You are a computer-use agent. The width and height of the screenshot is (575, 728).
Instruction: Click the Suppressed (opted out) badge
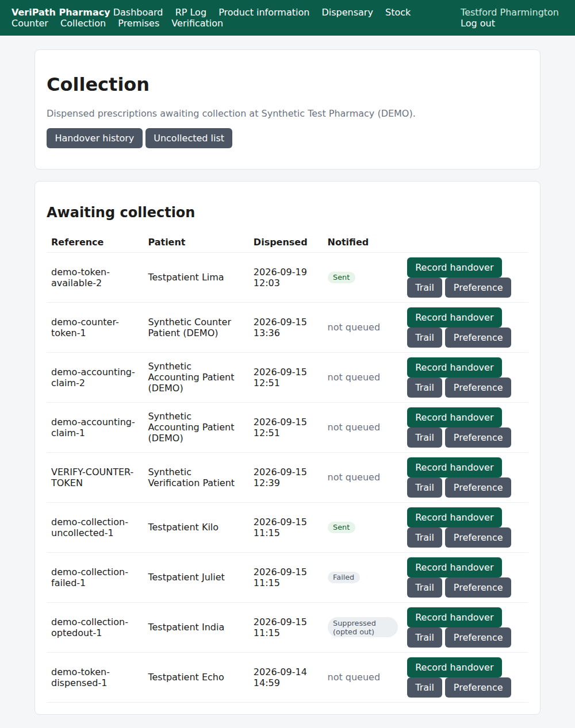[362, 627]
